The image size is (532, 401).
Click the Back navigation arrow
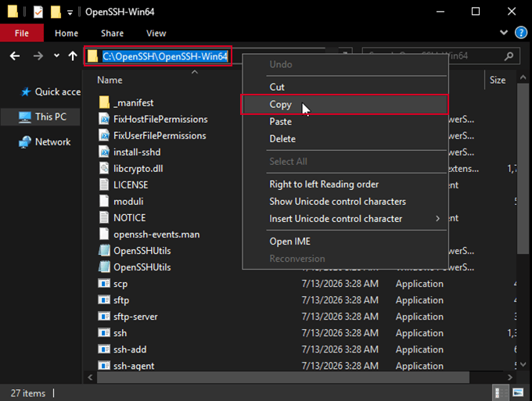tap(15, 56)
